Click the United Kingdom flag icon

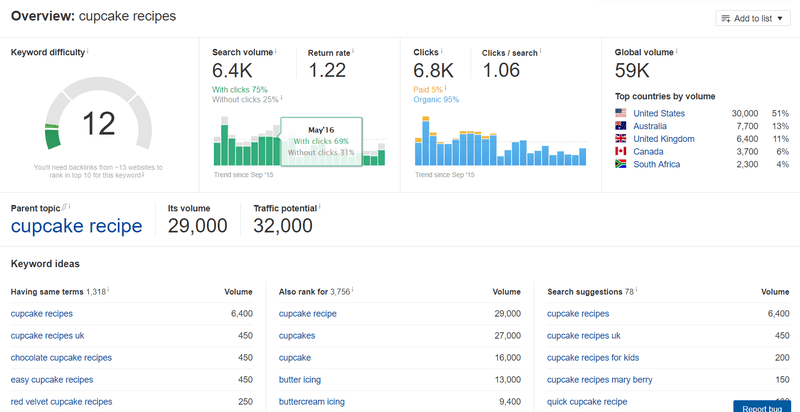pyautogui.click(x=620, y=139)
